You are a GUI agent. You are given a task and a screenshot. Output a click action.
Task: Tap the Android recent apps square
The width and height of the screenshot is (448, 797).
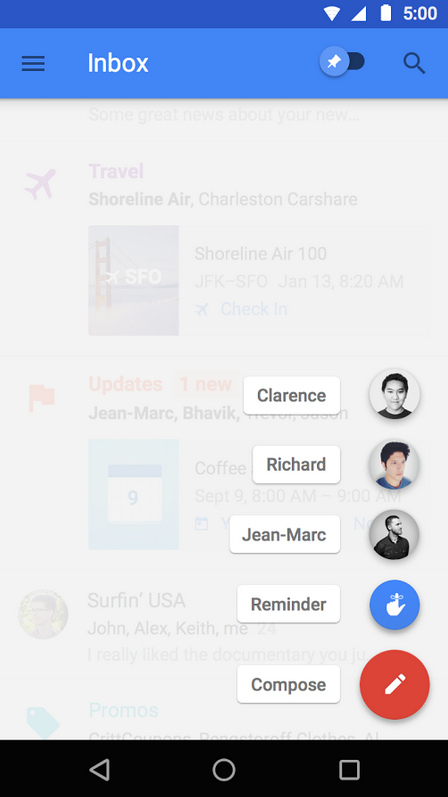click(x=349, y=770)
